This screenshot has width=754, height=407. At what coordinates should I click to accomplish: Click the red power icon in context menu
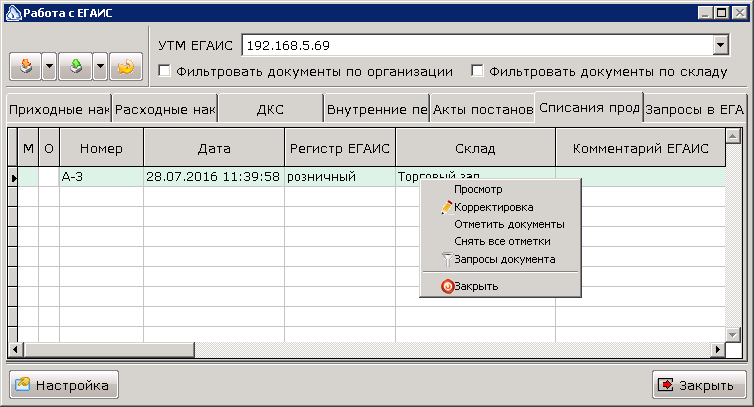[x=447, y=287]
